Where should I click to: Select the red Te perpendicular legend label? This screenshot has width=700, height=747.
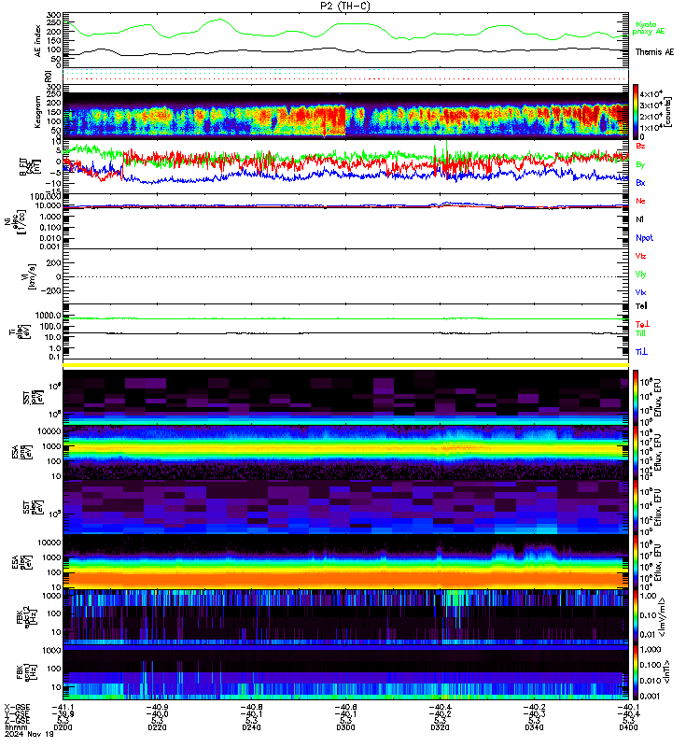point(642,324)
